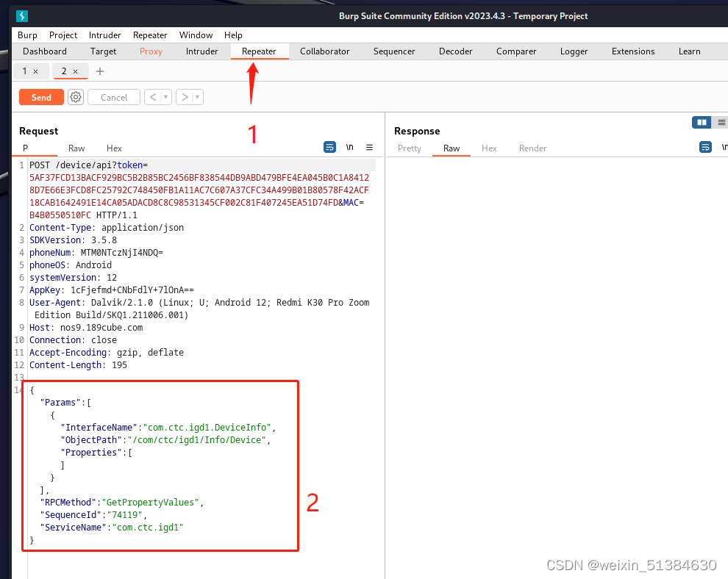Select Request Raw view tab

[x=76, y=148]
